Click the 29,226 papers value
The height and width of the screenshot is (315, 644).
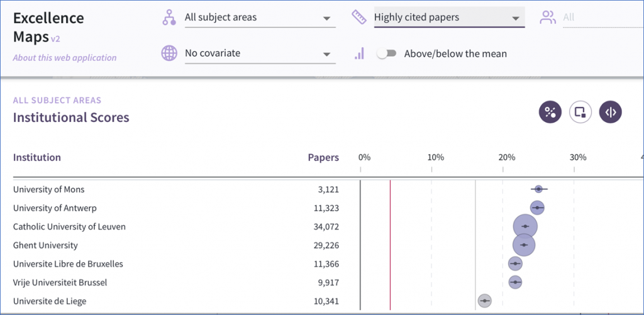click(x=326, y=246)
